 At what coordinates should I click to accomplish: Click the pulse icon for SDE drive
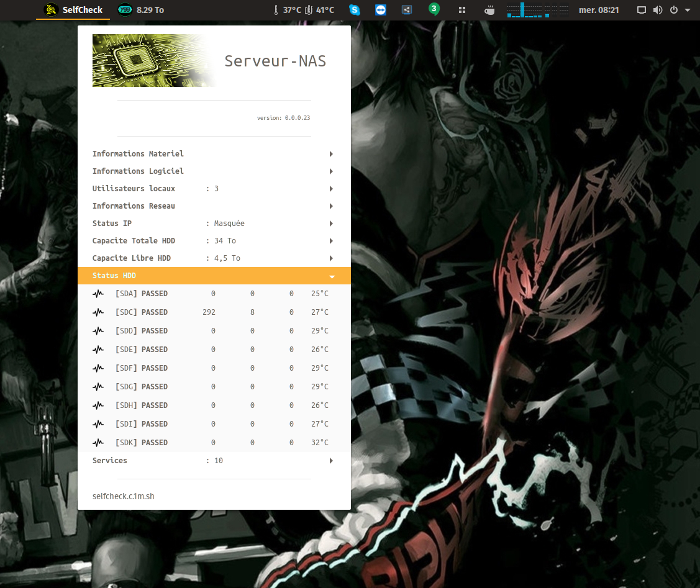[98, 350]
